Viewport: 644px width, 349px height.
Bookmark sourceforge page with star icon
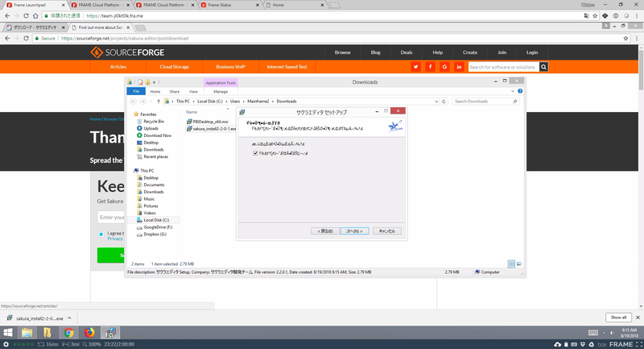(625, 38)
